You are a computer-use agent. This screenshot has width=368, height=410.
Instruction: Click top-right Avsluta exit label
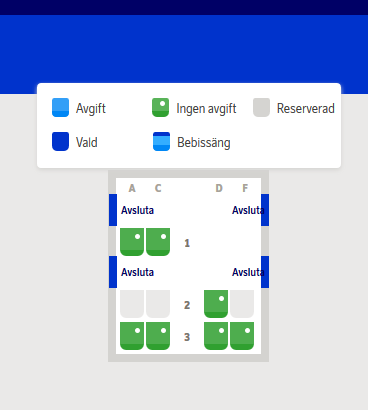click(248, 210)
